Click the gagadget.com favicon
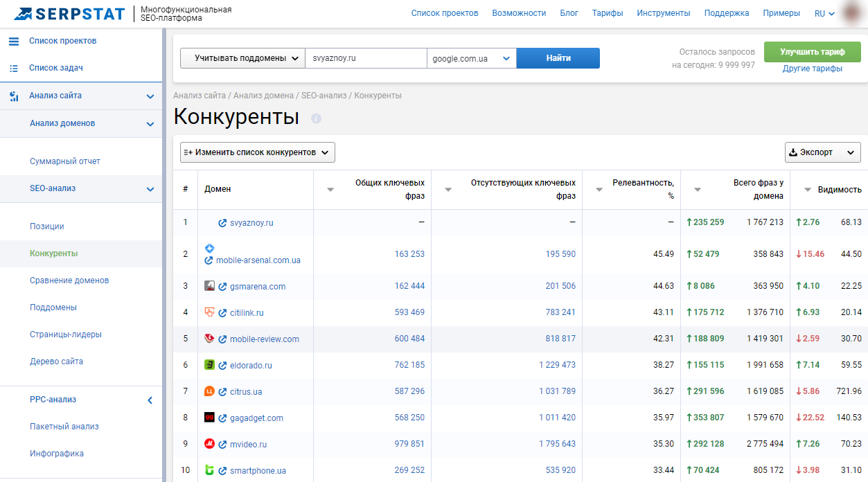868x482 pixels. point(209,418)
